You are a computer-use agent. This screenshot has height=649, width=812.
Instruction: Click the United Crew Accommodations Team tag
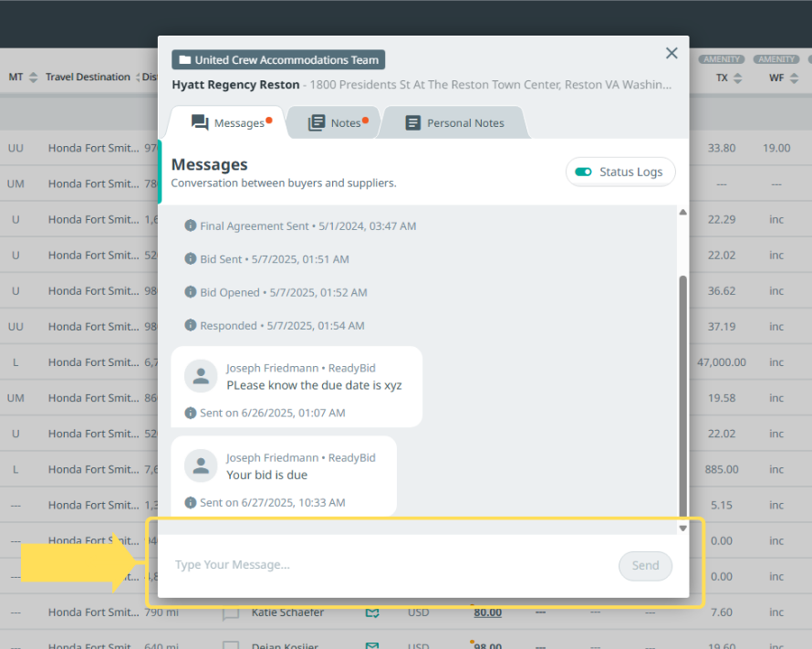[x=278, y=59]
